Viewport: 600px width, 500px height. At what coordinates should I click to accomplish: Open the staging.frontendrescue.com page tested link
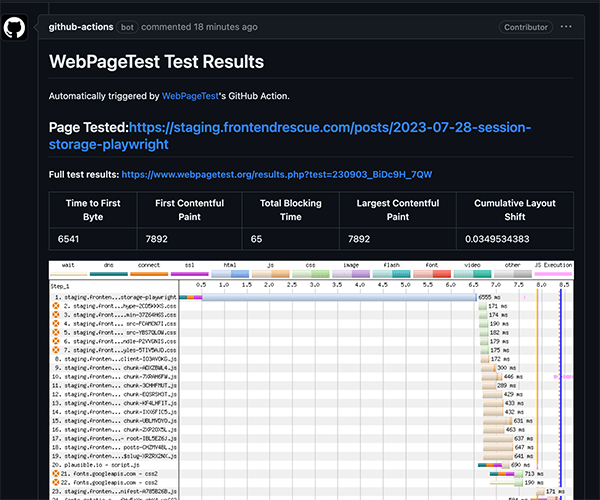click(x=290, y=136)
